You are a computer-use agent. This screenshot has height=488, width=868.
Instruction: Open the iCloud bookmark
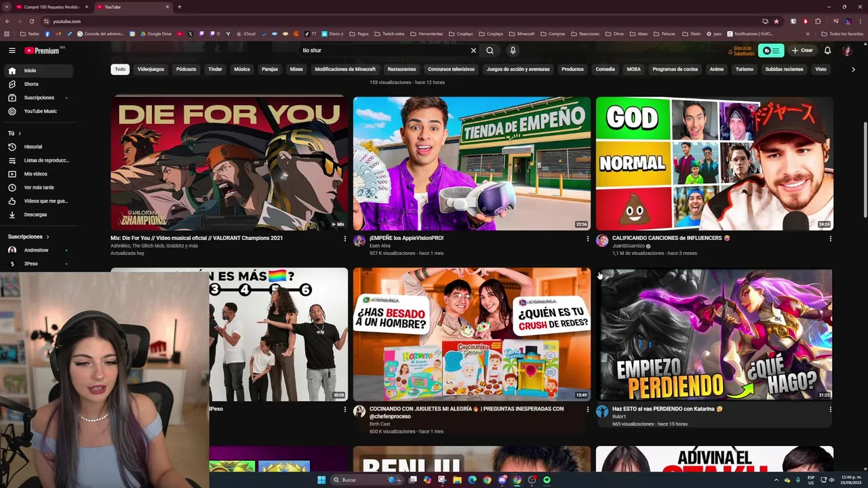245,34
